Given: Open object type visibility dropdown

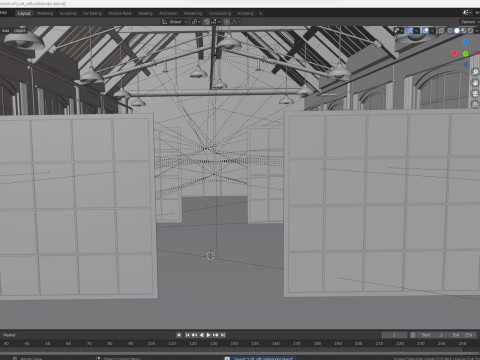Looking at the screenshot, I should 398,31.
